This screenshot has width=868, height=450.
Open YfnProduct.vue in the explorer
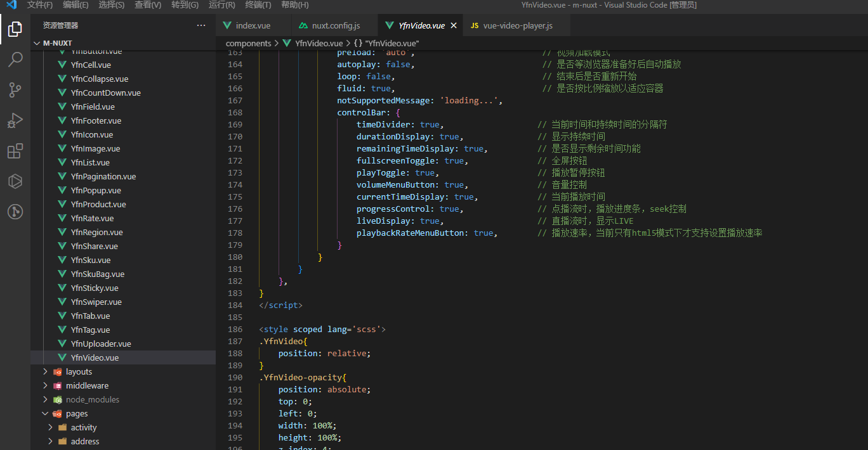[123, 205]
